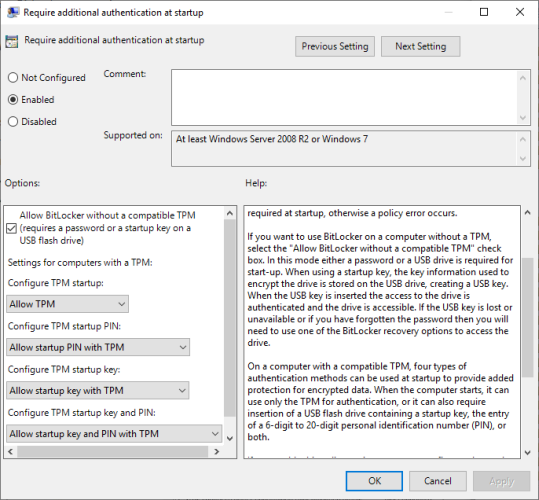Click the Help pane scroll down arrow
This screenshot has height=500, width=539.
pos(528,453)
